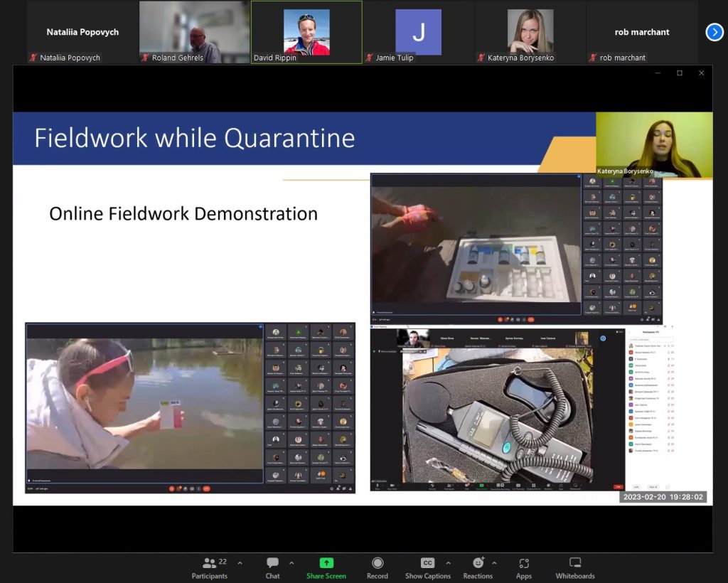Maximize the shared screen window

pyautogui.click(x=679, y=73)
